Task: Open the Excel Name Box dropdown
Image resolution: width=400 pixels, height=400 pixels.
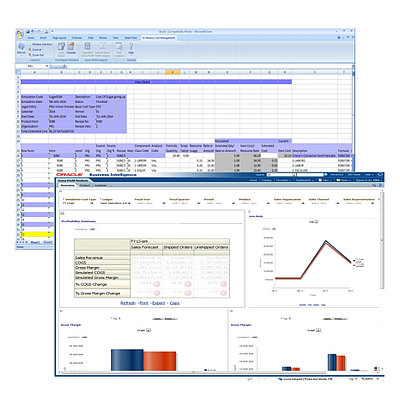Action: click(47, 66)
